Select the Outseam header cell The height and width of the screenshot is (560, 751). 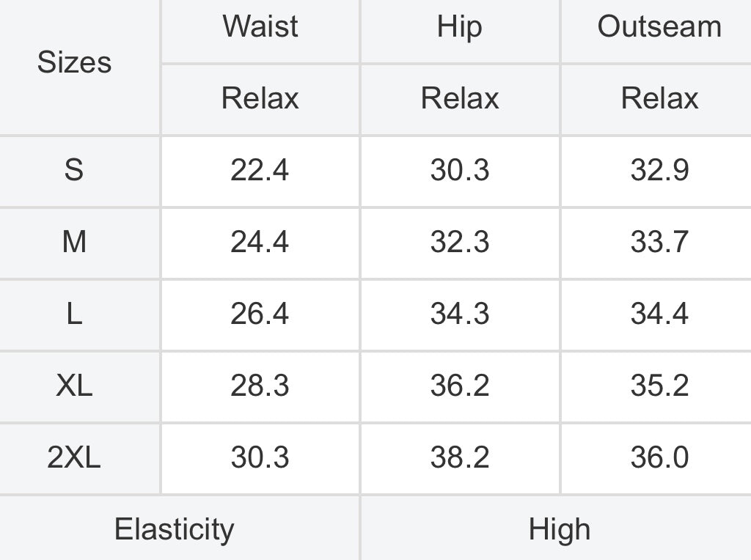[659, 27]
